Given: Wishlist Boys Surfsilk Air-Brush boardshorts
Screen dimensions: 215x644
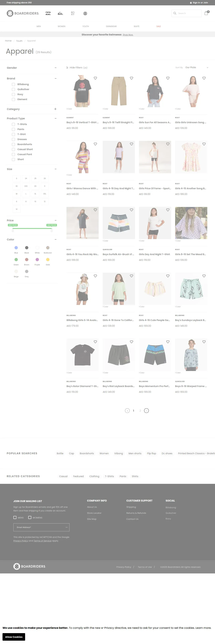Looking at the screenshot, I should (x=131, y=210).
